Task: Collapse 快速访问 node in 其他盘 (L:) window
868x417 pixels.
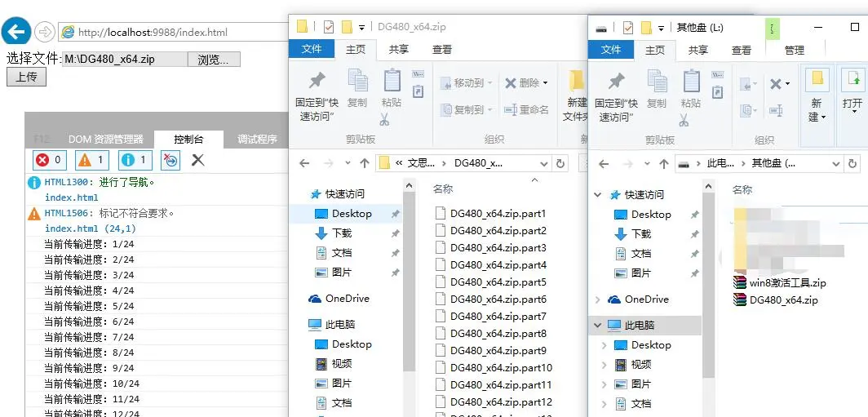Action: pos(597,194)
